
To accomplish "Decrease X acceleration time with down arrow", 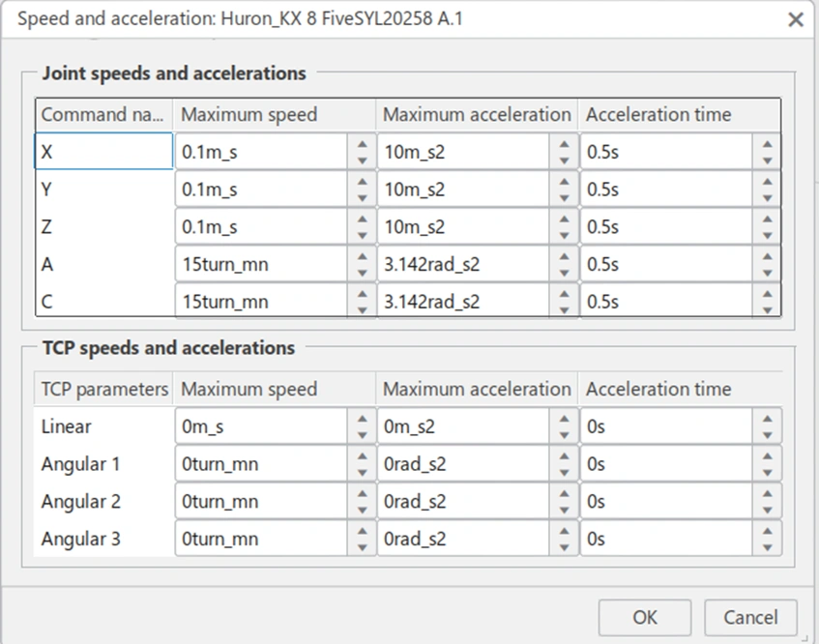I will 767,161.
